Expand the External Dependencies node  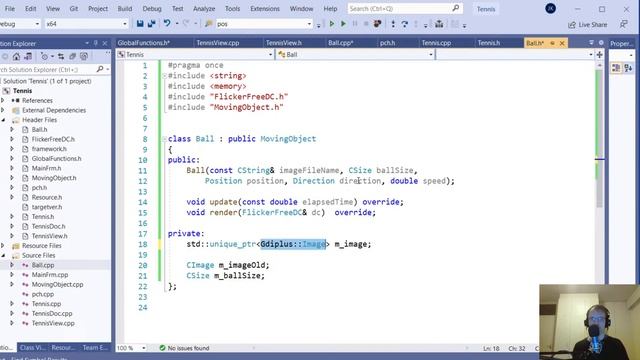point(3,110)
